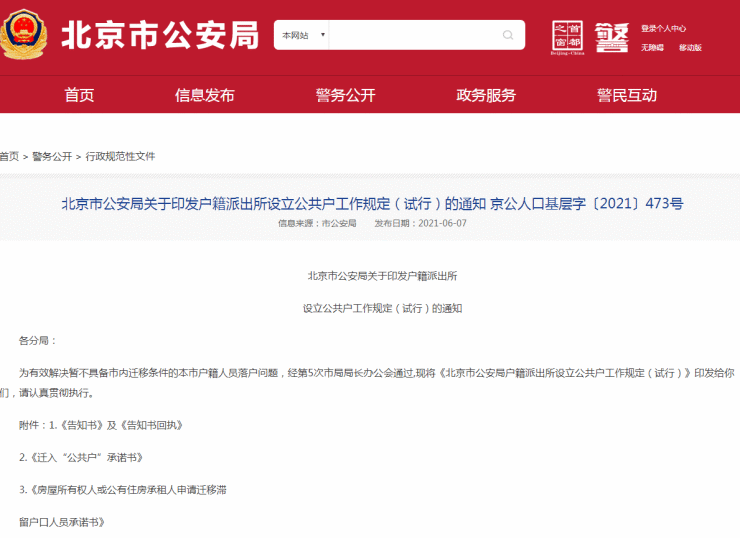Click attachment line 1.《告知书》及《告知书回执》
Screen dimensions: 740x538
(x=101, y=425)
